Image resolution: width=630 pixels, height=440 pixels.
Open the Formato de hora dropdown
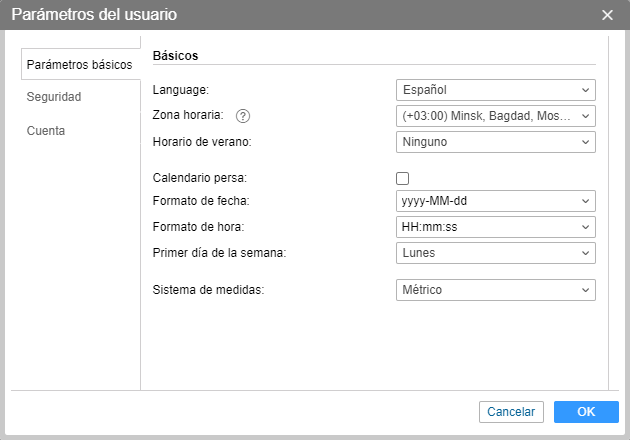pyautogui.click(x=495, y=227)
